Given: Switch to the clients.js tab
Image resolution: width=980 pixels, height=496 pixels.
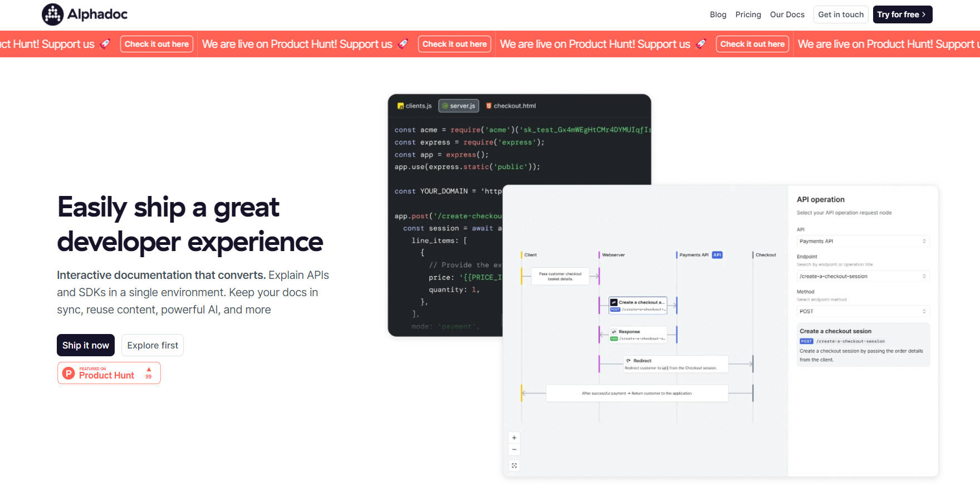Looking at the screenshot, I should 414,106.
